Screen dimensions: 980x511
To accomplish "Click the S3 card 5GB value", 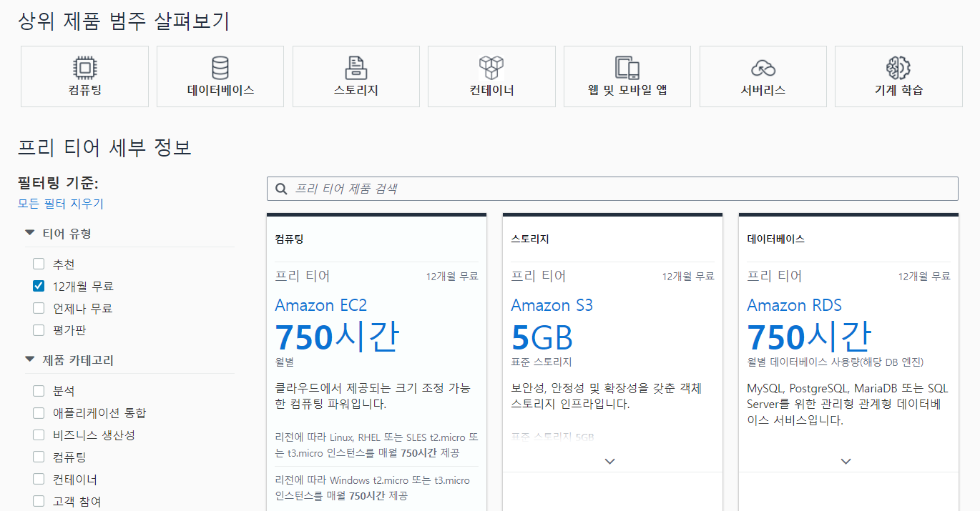I will (542, 337).
